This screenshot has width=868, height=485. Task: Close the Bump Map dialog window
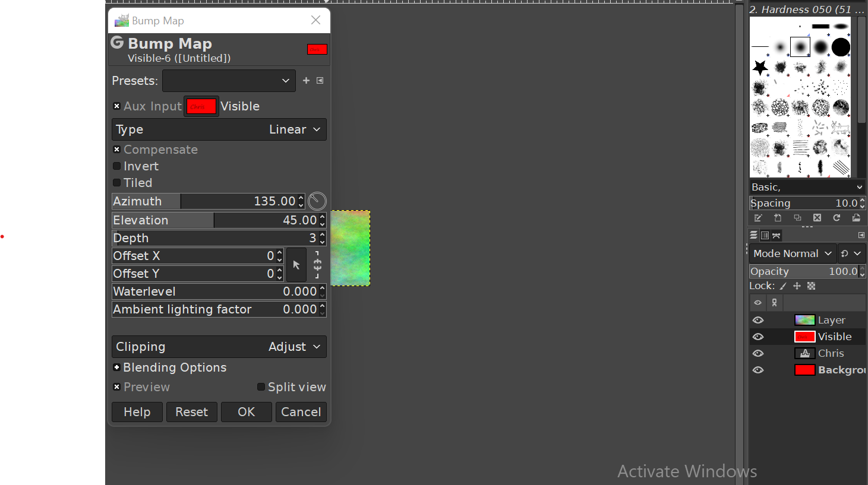[316, 20]
